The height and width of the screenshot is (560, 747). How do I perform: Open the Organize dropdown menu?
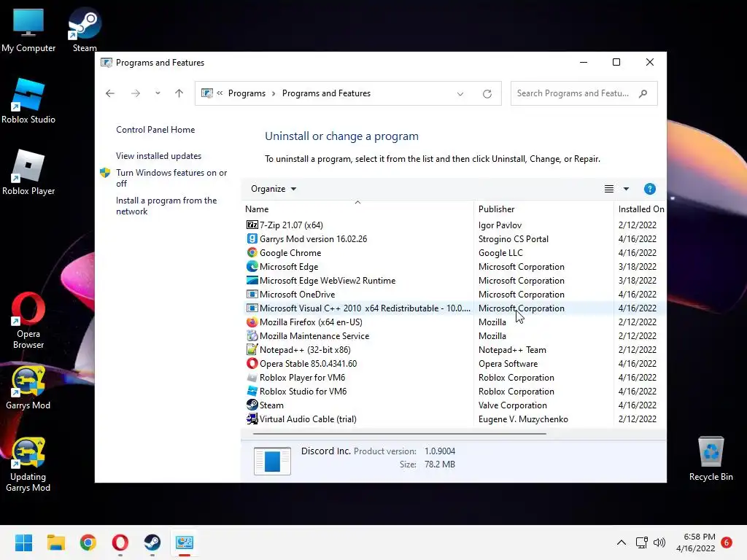tap(274, 189)
